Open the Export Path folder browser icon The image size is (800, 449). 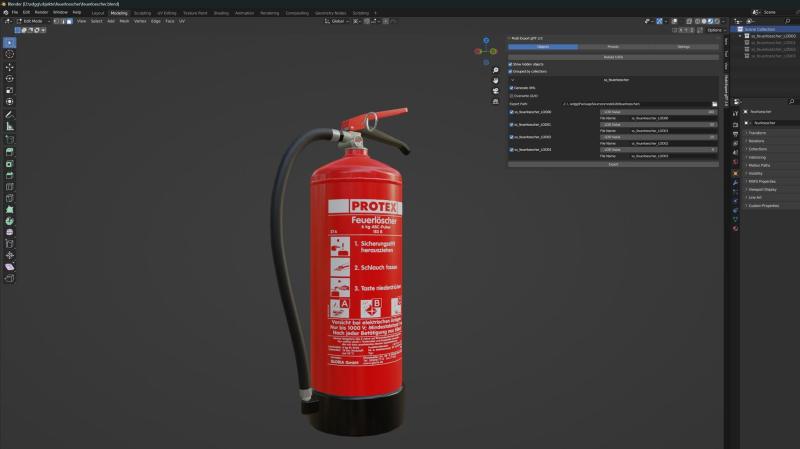click(714, 104)
